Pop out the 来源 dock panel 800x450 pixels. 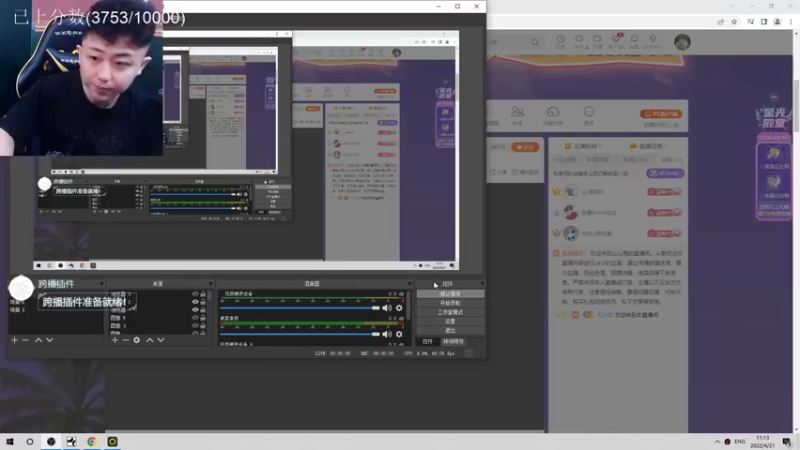[210, 284]
